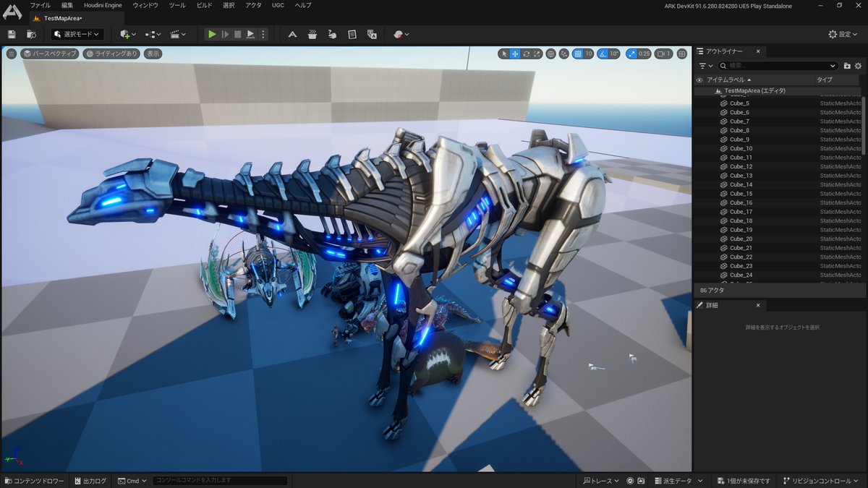Open the Outliner filter dropdown
This screenshot has width=868, height=488.
pyautogui.click(x=706, y=66)
